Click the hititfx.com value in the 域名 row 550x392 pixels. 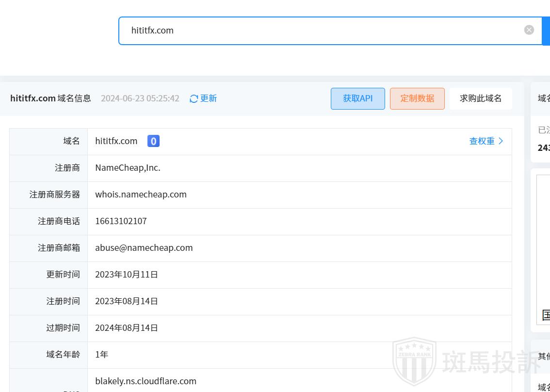coord(116,141)
